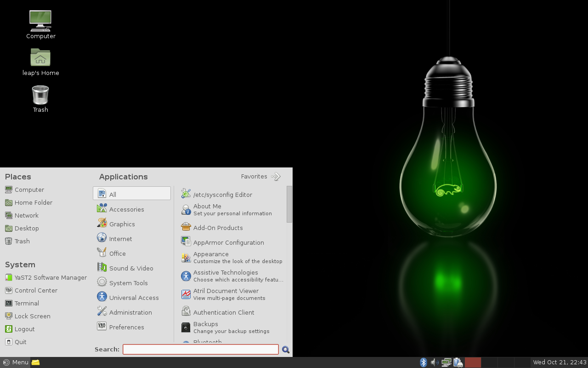Viewport: 588px width, 368px height.
Task: Open the Computer desktop icon
Action: click(40, 21)
